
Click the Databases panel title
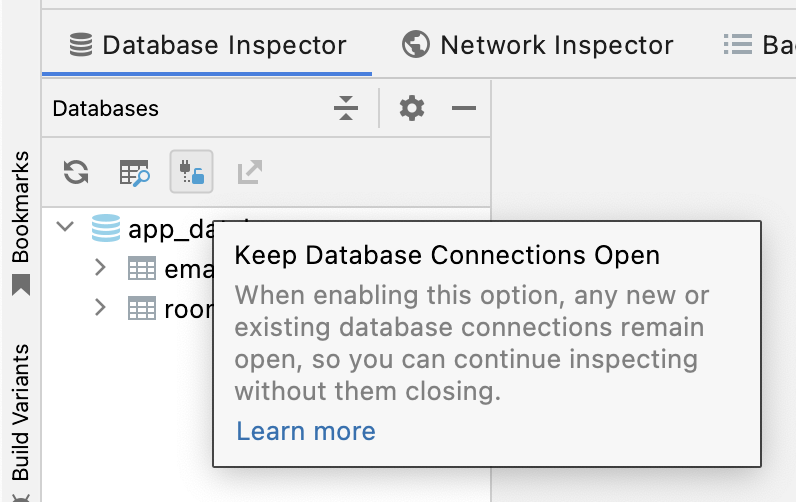point(105,108)
